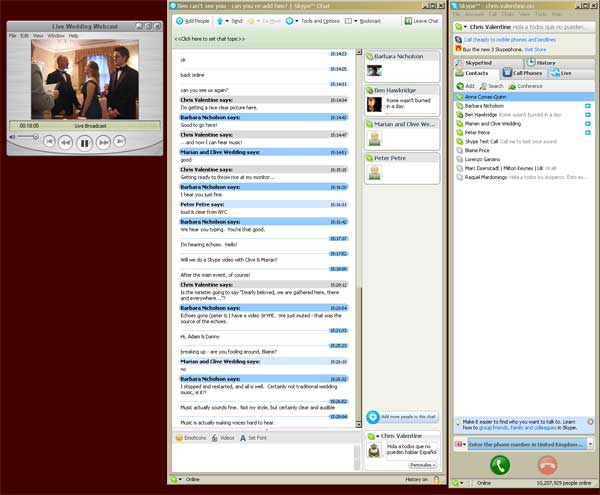Click Set Font in the chat toolbar
This screenshot has width=600, height=495.
tap(252, 438)
